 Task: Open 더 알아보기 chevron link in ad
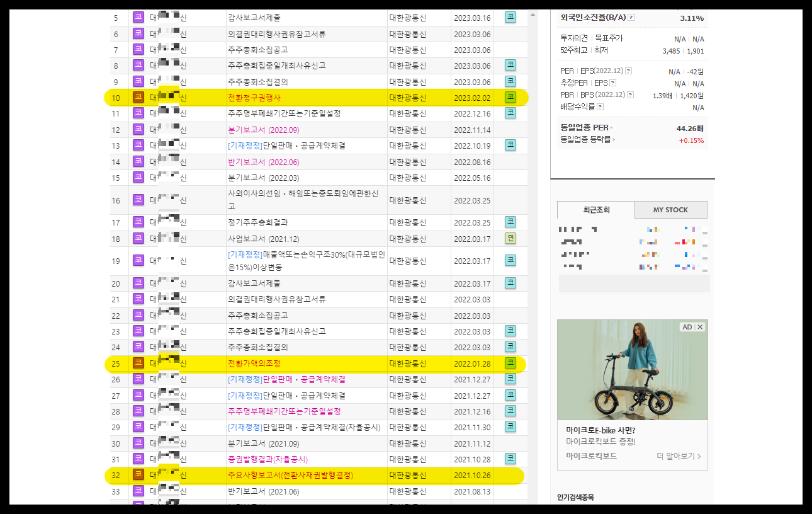click(x=679, y=456)
